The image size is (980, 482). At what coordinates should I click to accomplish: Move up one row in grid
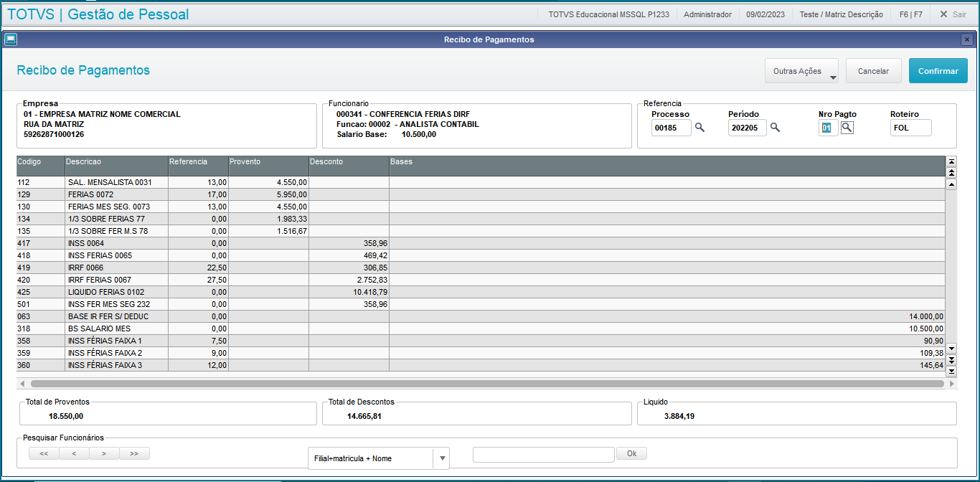(x=952, y=184)
